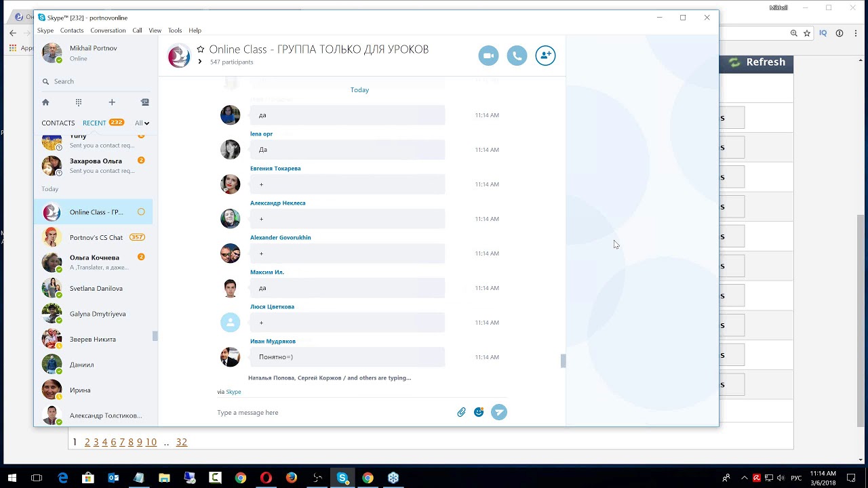Attach a file with the paperclip icon
868x488 pixels.
pos(461,412)
